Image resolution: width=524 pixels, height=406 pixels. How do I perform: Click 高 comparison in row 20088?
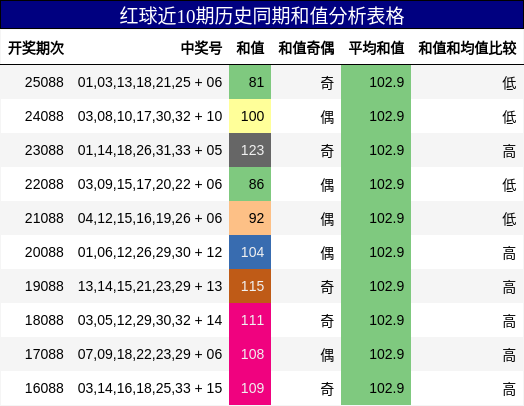click(509, 253)
